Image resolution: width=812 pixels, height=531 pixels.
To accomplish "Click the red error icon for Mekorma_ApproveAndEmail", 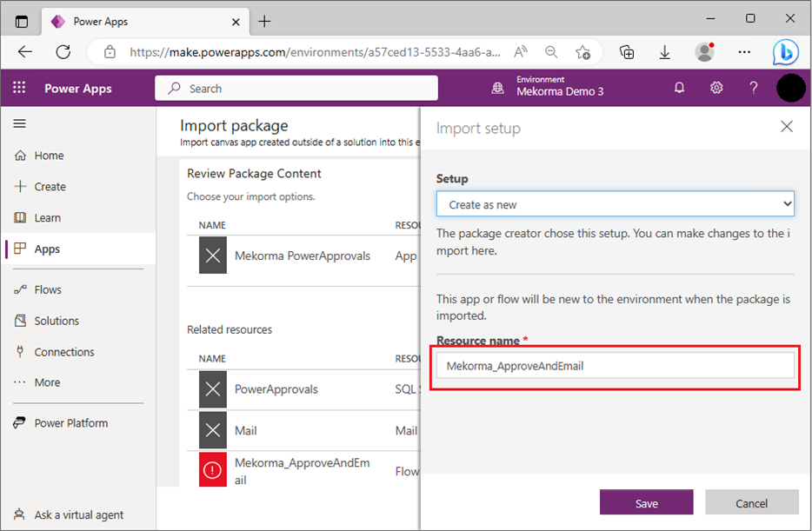I will click(213, 470).
